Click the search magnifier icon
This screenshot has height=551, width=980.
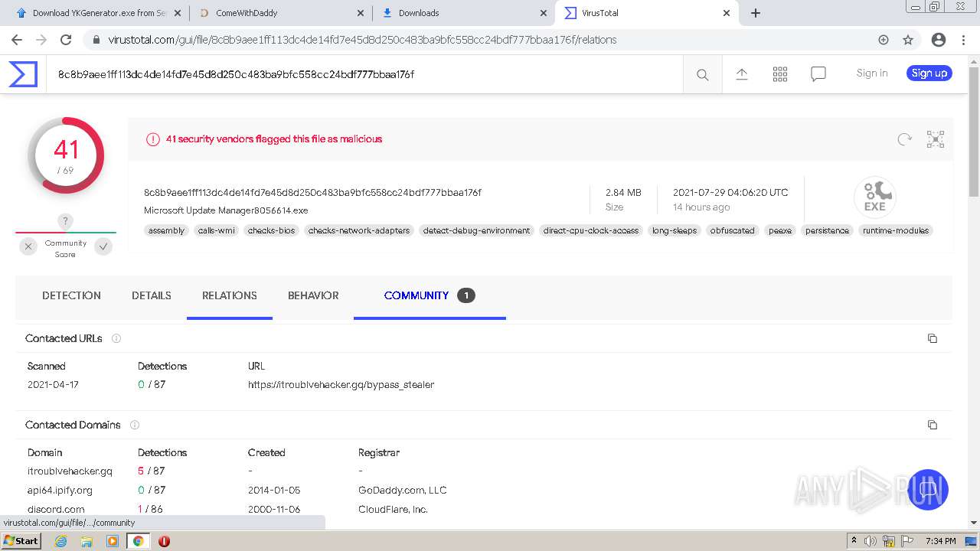(x=702, y=74)
